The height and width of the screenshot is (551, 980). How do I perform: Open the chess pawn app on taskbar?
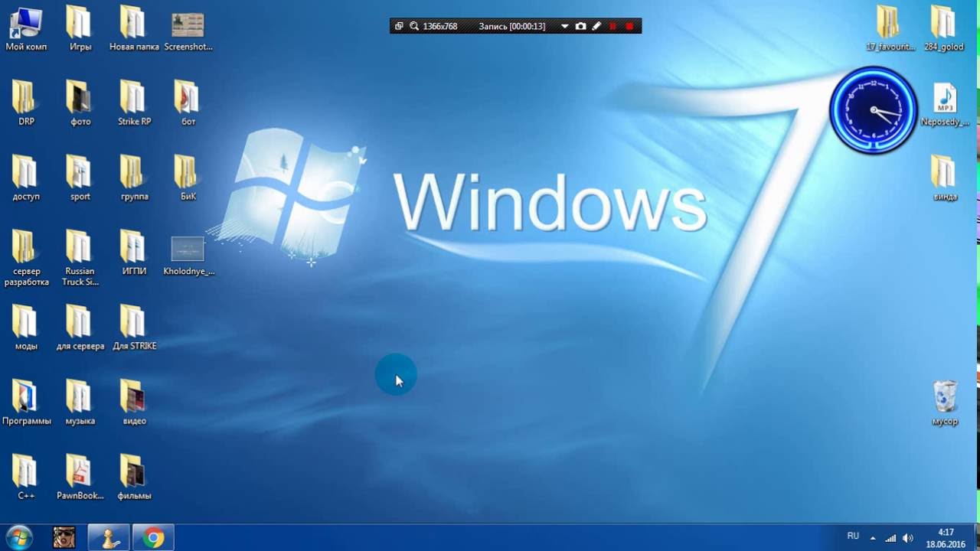click(109, 538)
